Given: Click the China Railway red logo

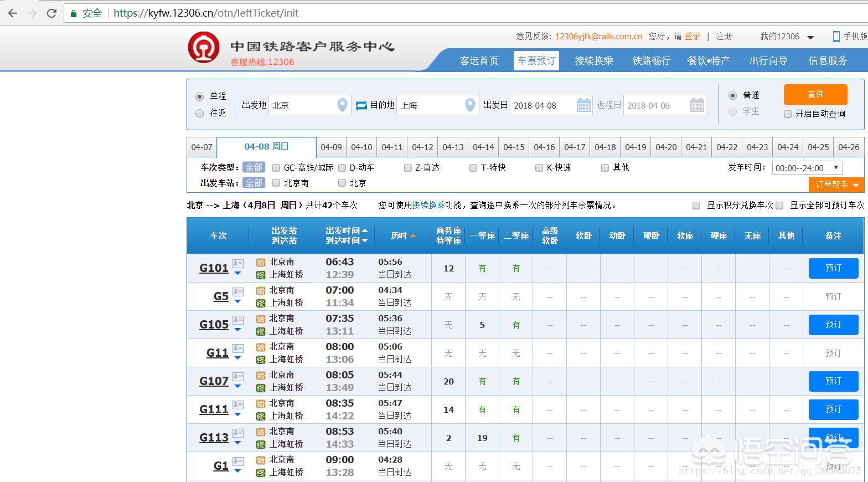Looking at the screenshot, I should click(x=204, y=47).
